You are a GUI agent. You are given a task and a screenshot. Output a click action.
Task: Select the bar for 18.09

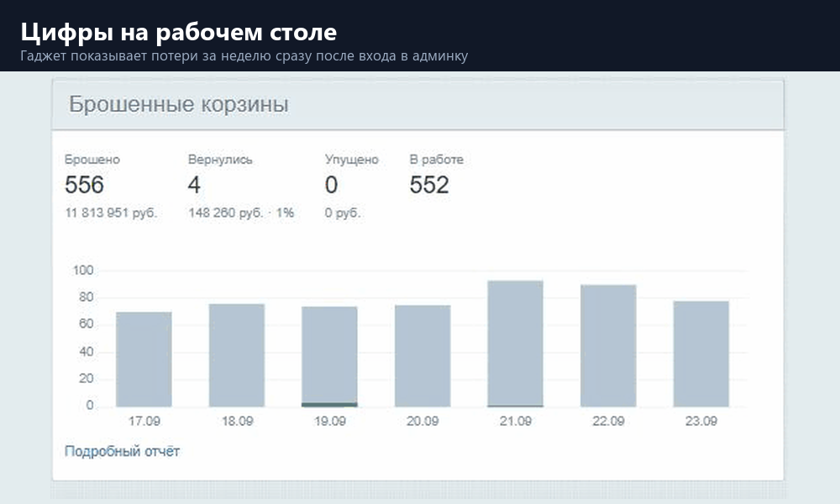237,355
